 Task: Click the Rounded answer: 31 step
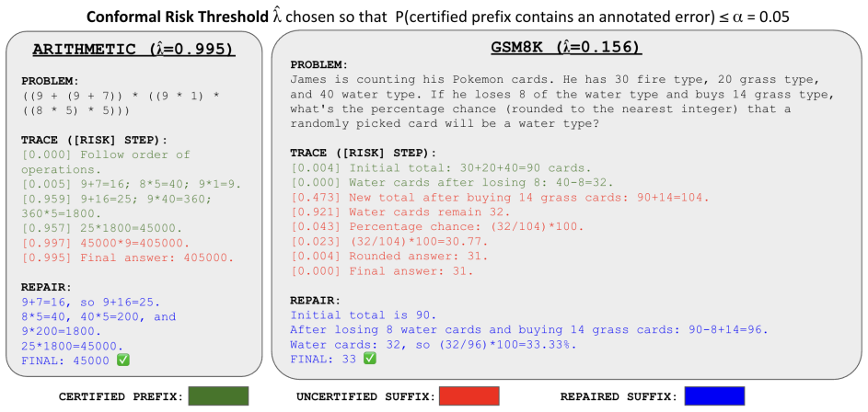(389, 257)
